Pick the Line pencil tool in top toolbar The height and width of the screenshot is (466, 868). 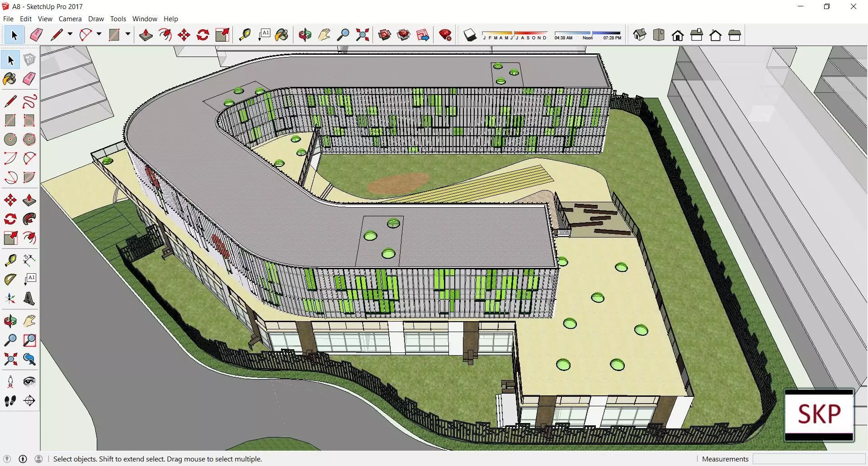(x=56, y=35)
